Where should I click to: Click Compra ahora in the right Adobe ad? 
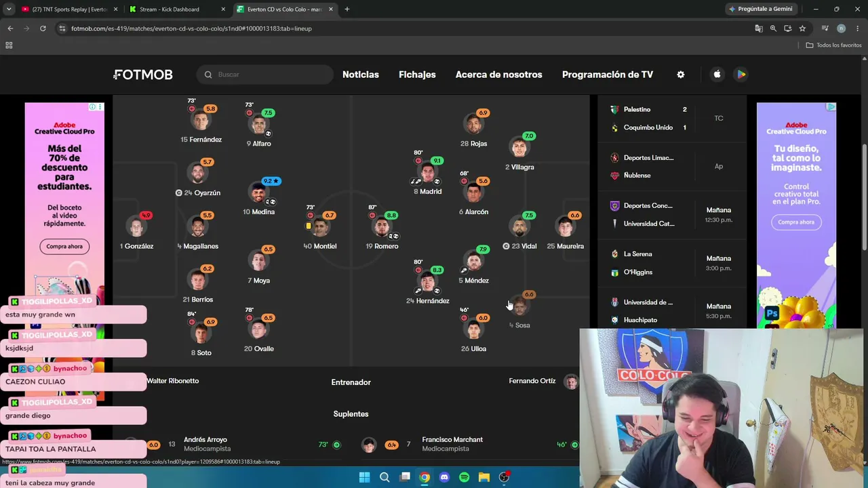[796, 222]
